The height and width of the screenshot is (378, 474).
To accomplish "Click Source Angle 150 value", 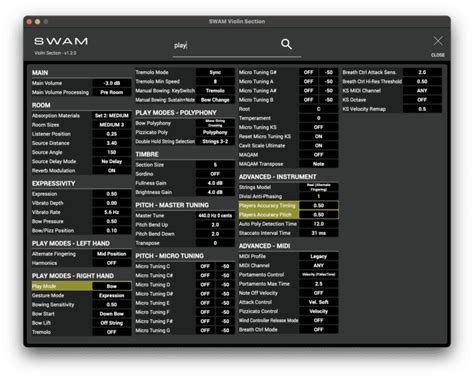I will [112, 152].
